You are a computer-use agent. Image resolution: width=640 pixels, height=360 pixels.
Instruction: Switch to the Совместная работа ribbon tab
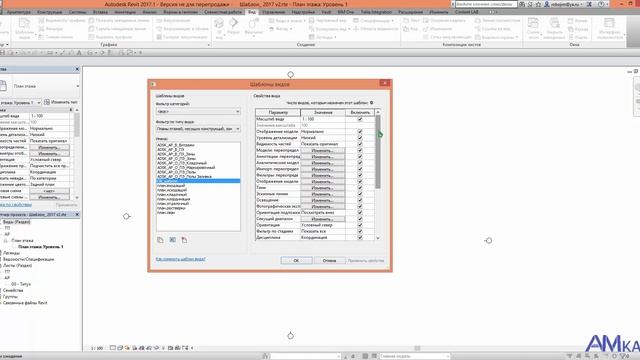(223, 12)
